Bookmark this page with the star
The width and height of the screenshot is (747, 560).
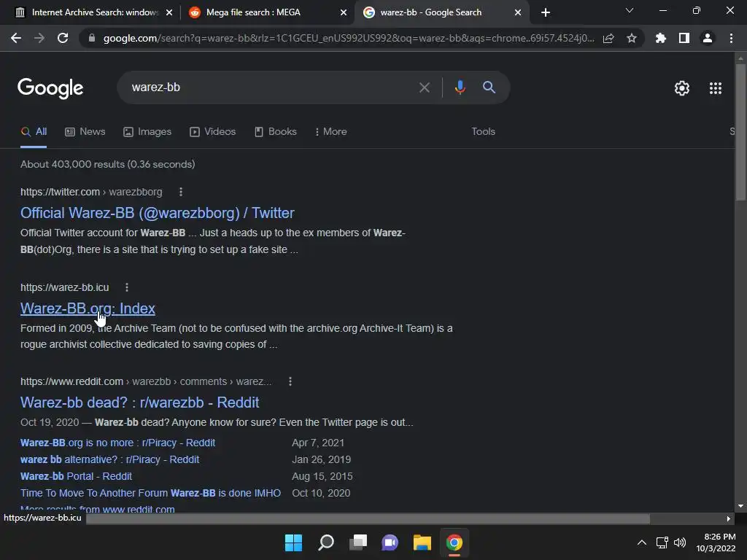point(632,38)
